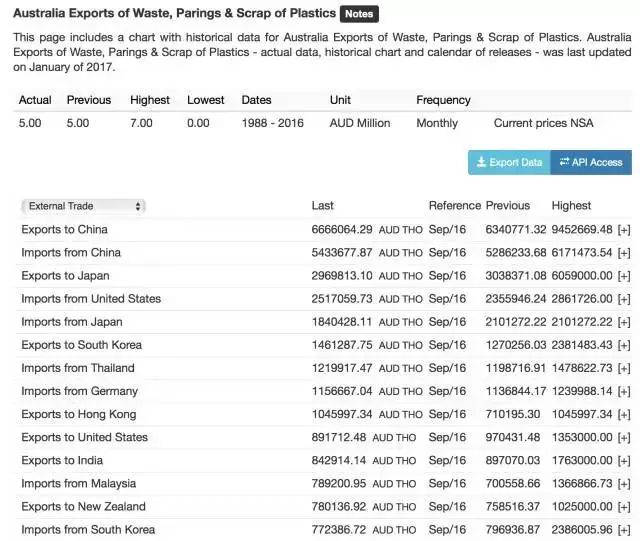Select previous value 758516.37
This screenshot has height=541, width=640.
tap(513, 506)
